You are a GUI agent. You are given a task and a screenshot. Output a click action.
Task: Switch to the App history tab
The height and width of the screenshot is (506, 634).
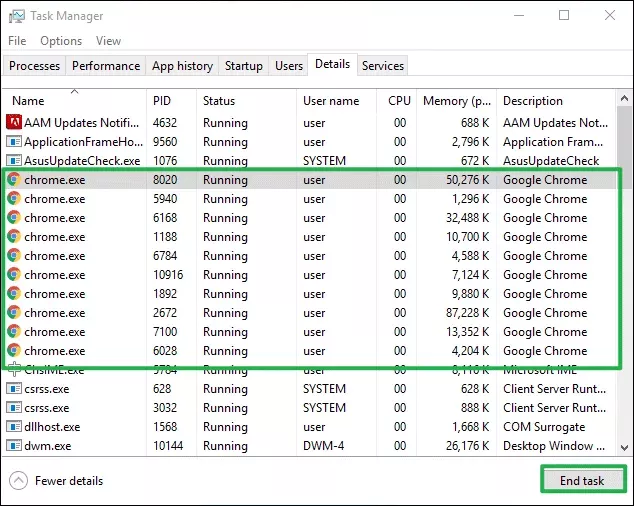pos(182,66)
